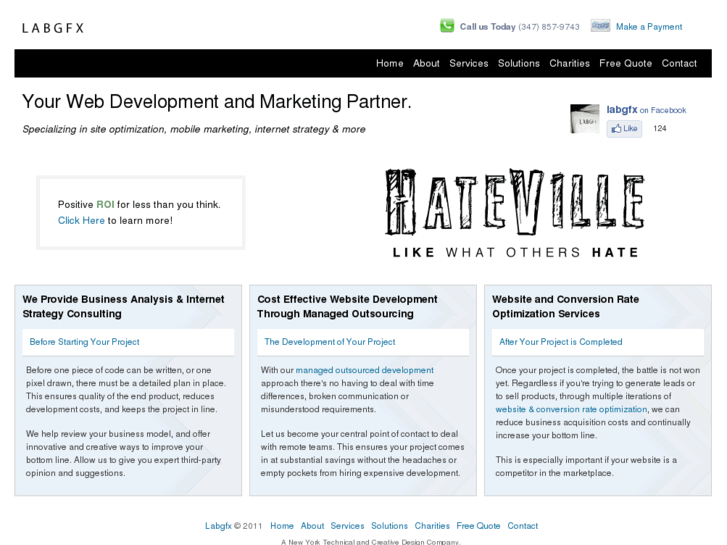Click the Website and Conversion Rate heading
Viewport: 727px width, 545px height.
pos(565,307)
